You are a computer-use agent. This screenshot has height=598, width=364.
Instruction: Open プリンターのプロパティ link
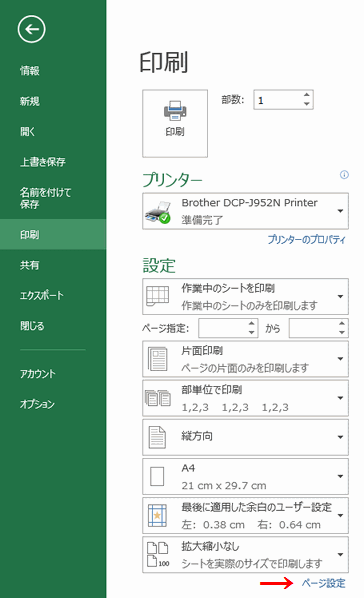point(306,240)
